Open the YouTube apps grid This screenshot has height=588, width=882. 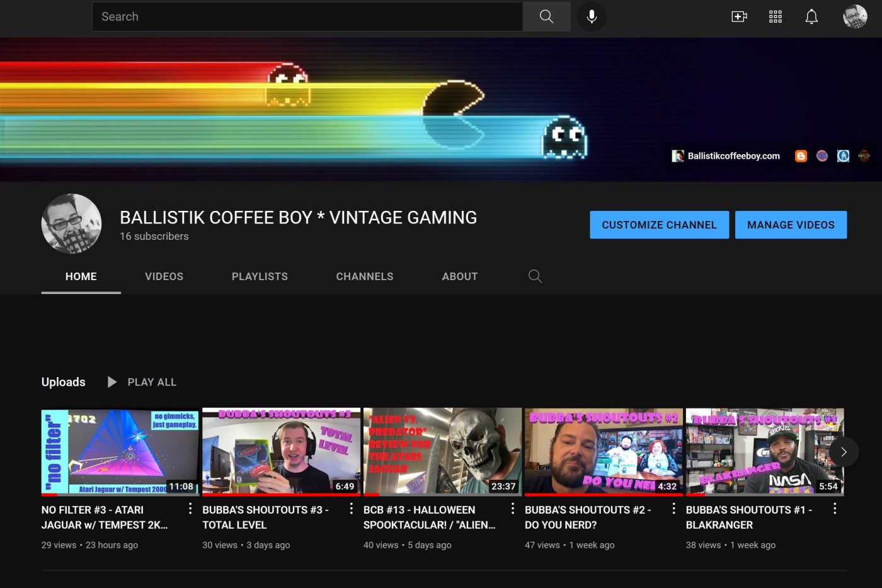point(776,16)
